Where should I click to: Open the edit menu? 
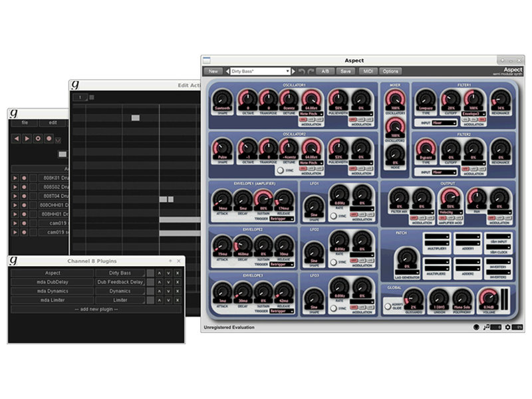pos(54,122)
